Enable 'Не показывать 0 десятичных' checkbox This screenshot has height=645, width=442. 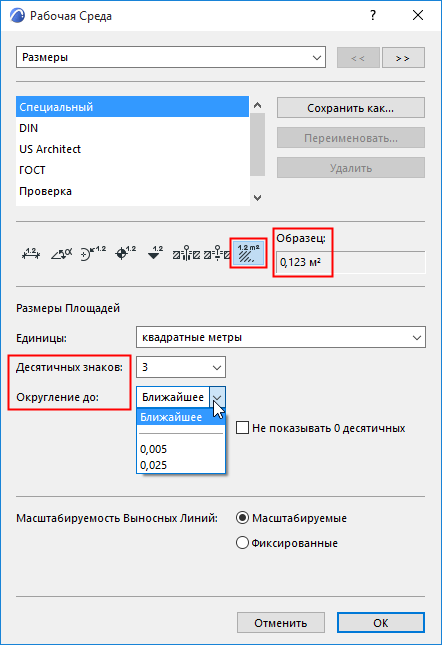click(x=242, y=428)
